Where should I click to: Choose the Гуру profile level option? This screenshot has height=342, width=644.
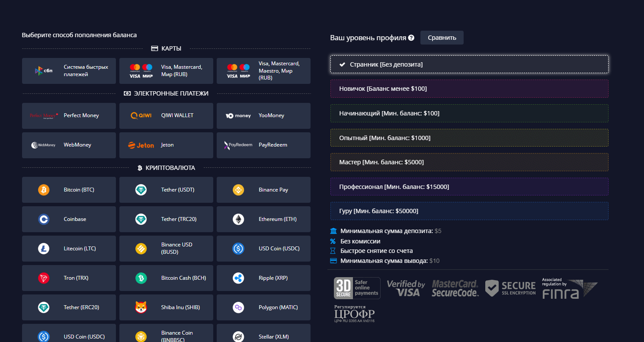pos(469,211)
